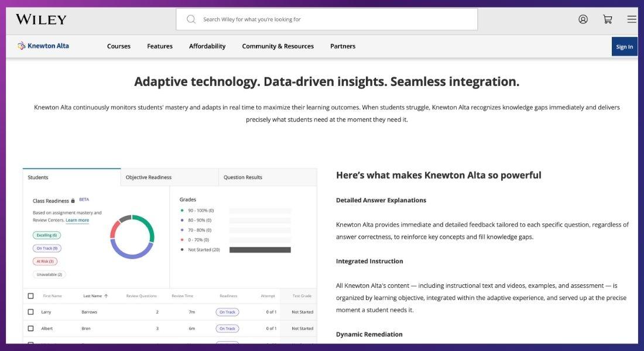The width and height of the screenshot is (644, 351).
Task: Check the box for Larry Barrows
Action: tap(31, 312)
